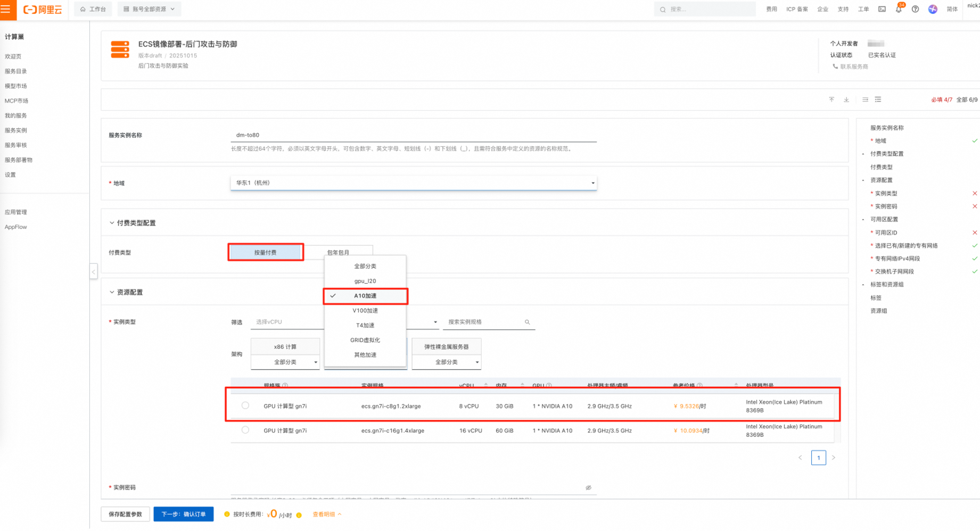
Task: Select T4加速 in the open menu
Action: pyautogui.click(x=365, y=325)
